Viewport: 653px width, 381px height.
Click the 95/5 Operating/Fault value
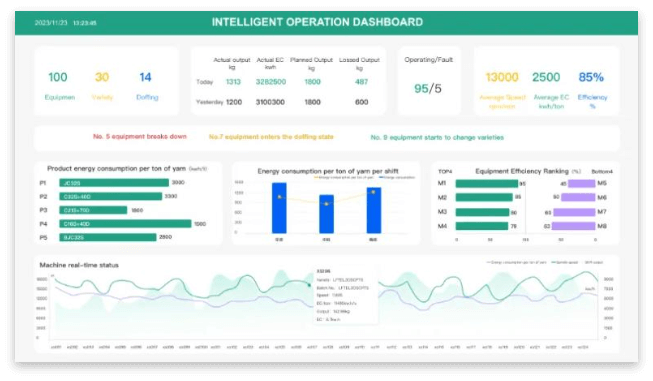pyautogui.click(x=428, y=88)
